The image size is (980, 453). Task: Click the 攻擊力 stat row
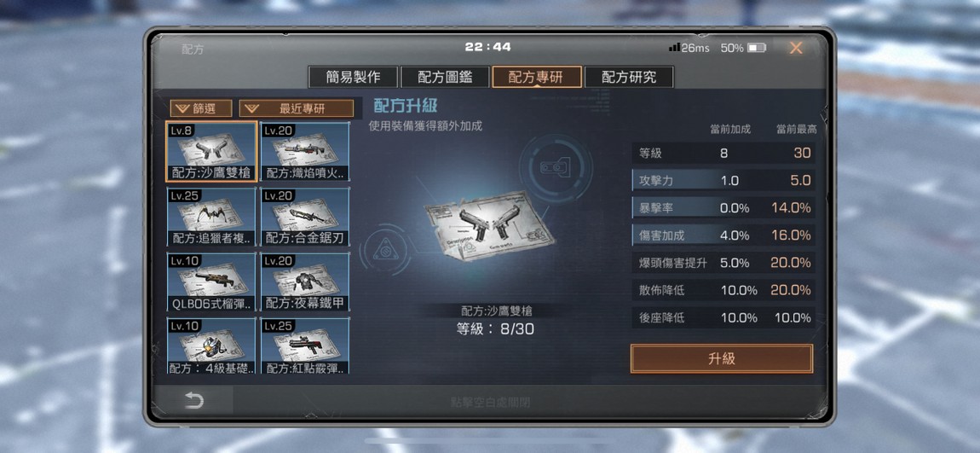(723, 180)
